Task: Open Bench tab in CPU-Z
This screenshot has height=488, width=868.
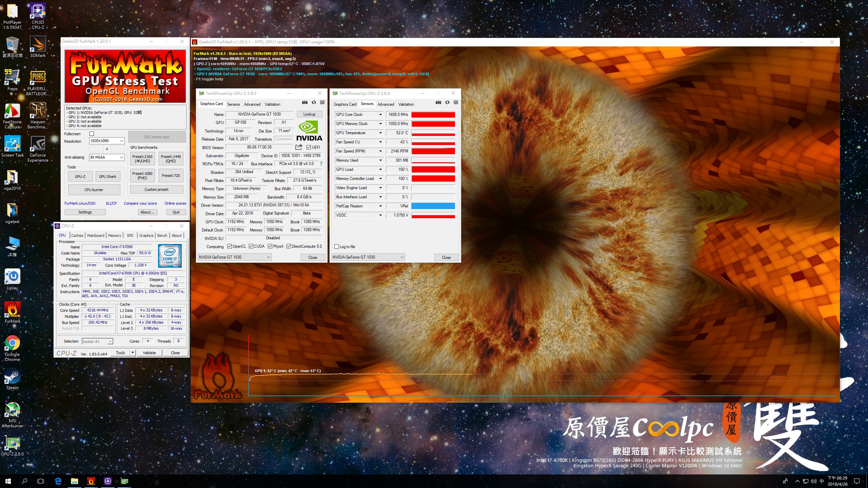Action: point(162,236)
